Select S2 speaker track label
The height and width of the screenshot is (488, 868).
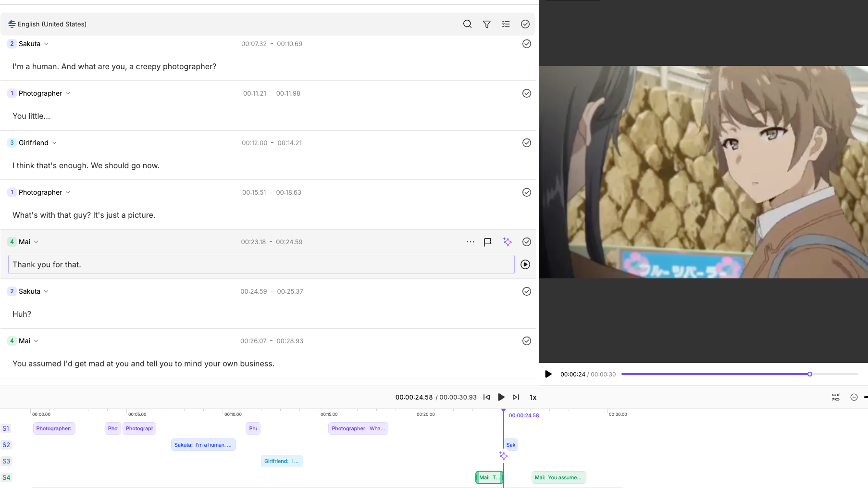point(6,445)
